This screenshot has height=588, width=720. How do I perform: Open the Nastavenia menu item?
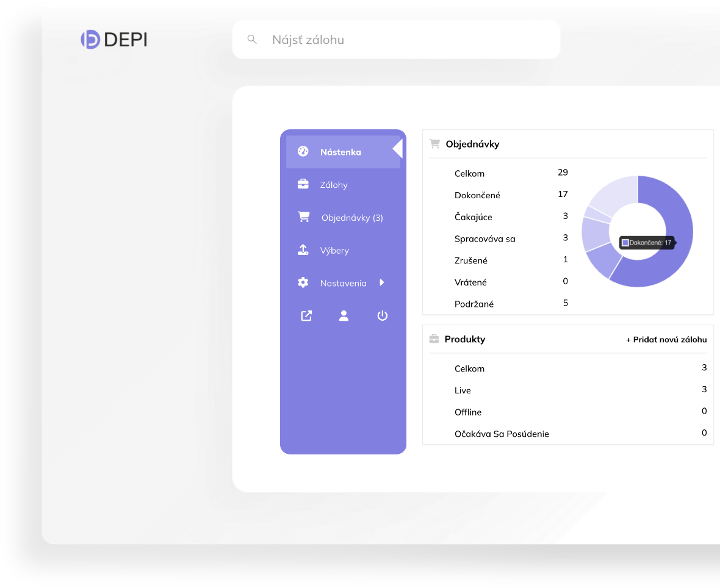(x=343, y=283)
